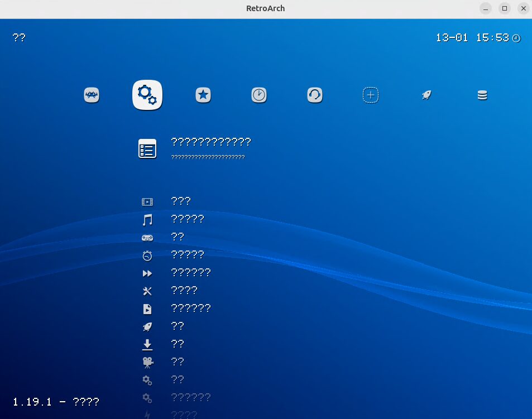The image size is (532, 419).
Task: Click the Import Content plus icon
Action: click(371, 95)
